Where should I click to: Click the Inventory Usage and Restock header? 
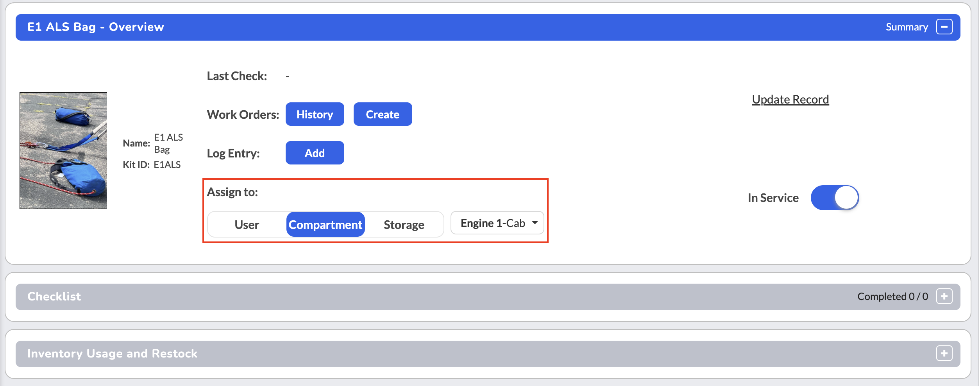[488, 354]
